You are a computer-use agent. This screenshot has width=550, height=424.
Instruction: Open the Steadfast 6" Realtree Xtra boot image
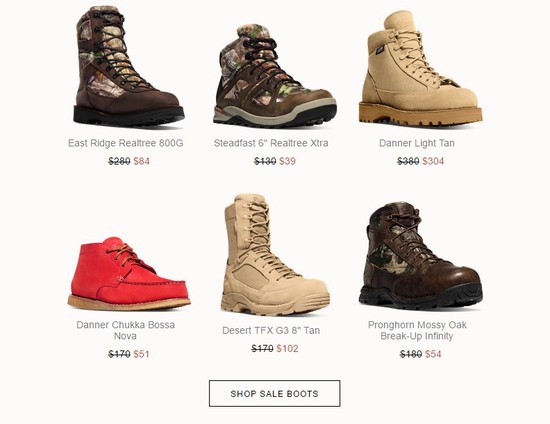(x=275, y=75)
